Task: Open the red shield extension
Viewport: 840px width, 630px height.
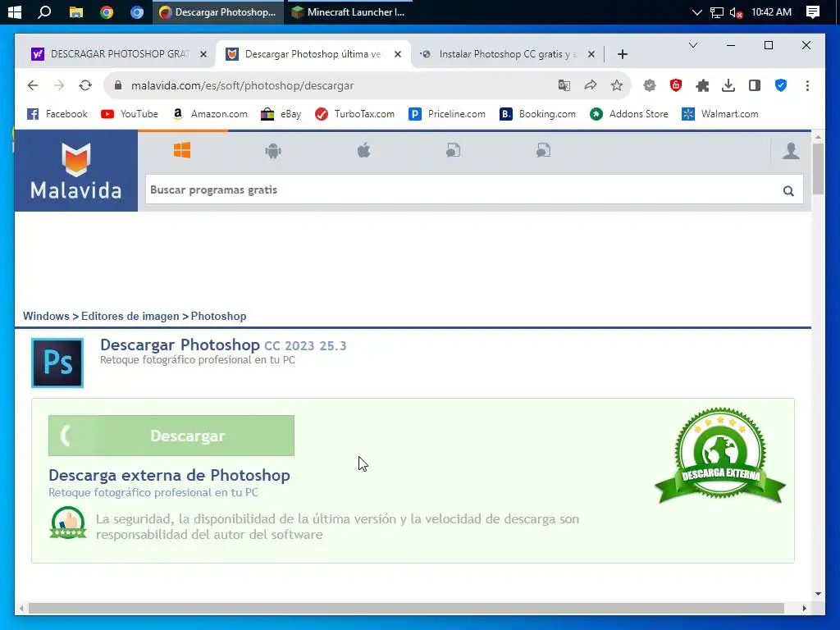Action: click(x=676, y=85)
